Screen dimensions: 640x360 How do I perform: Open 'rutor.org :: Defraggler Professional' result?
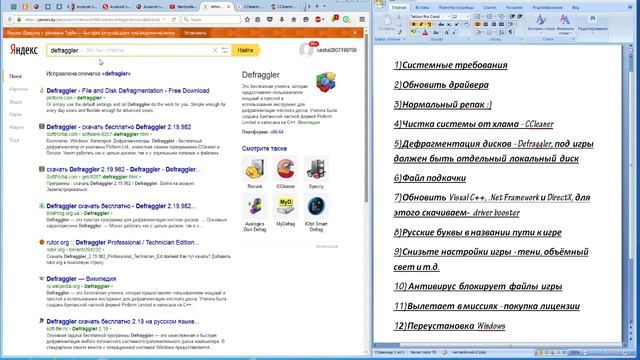click(123, 242)
